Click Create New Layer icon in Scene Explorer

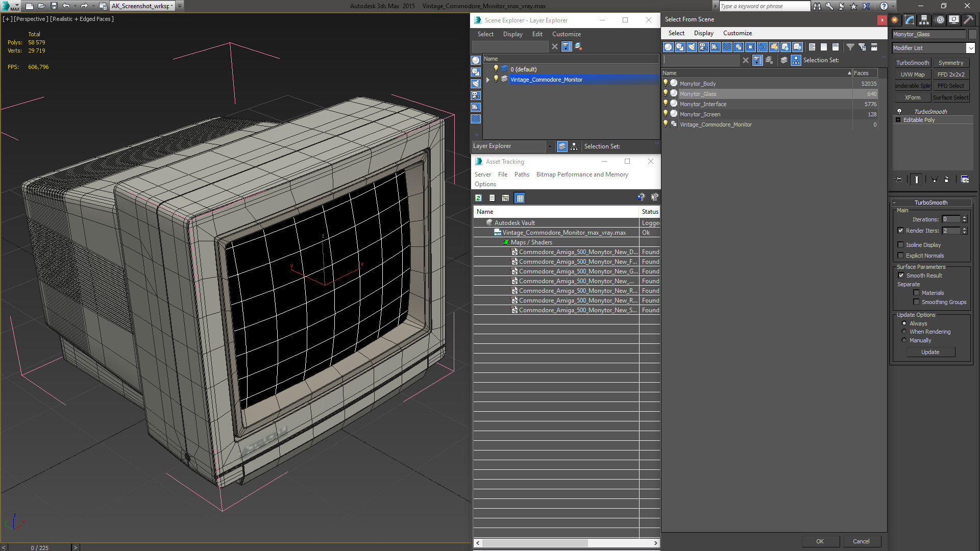(x=578, y=46)
